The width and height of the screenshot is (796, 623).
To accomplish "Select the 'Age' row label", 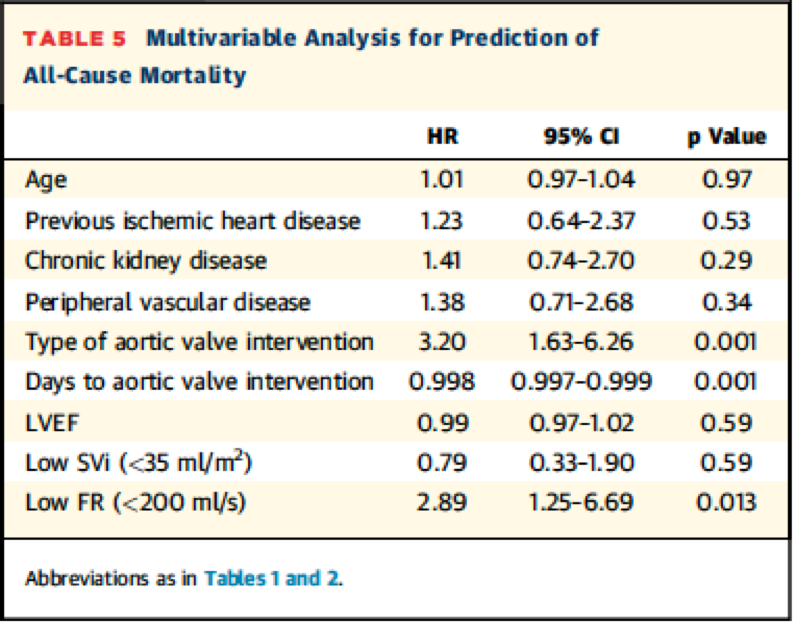I will 45,182.
